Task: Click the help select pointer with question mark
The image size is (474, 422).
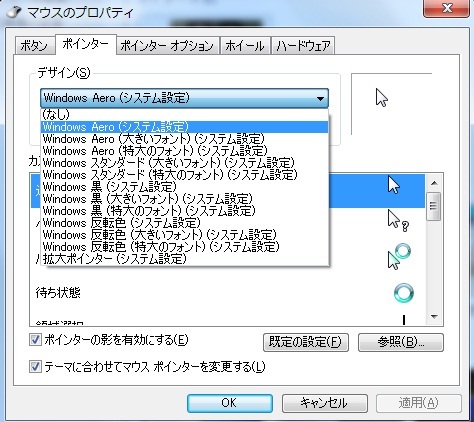Action: pyautogui.click(x=398, y=221)
